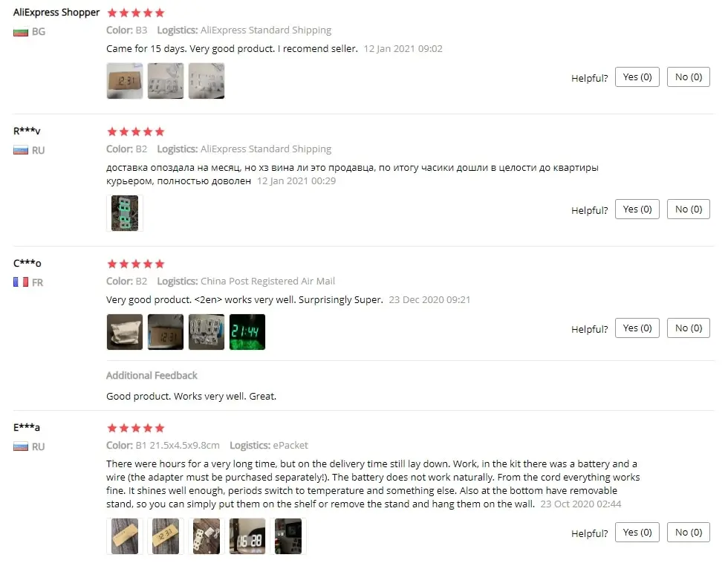Mark AliExpress Shopper review helpful with Yes
The width and height of the screenshot is (728, 566).
(x=637, y=77)
